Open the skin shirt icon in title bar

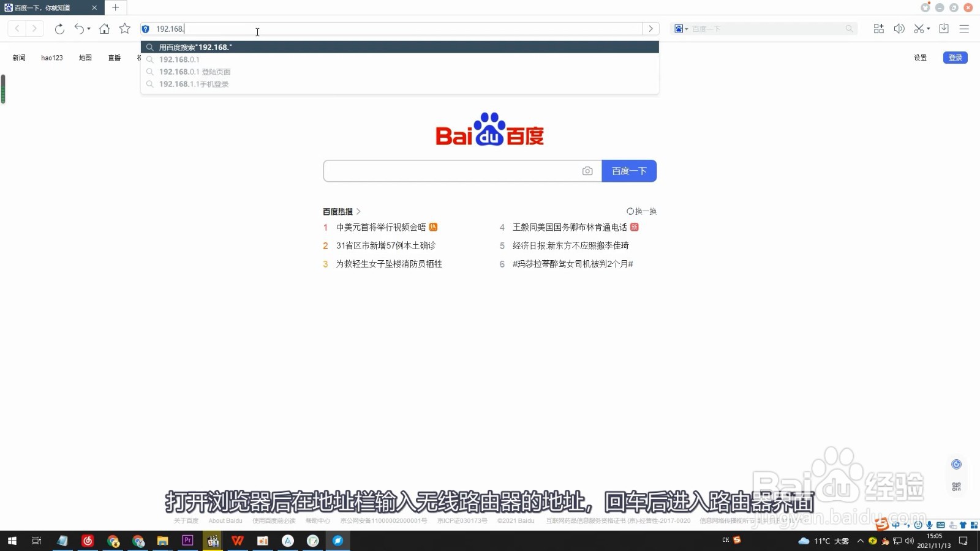pyautogui.click(x=925, y=7)
